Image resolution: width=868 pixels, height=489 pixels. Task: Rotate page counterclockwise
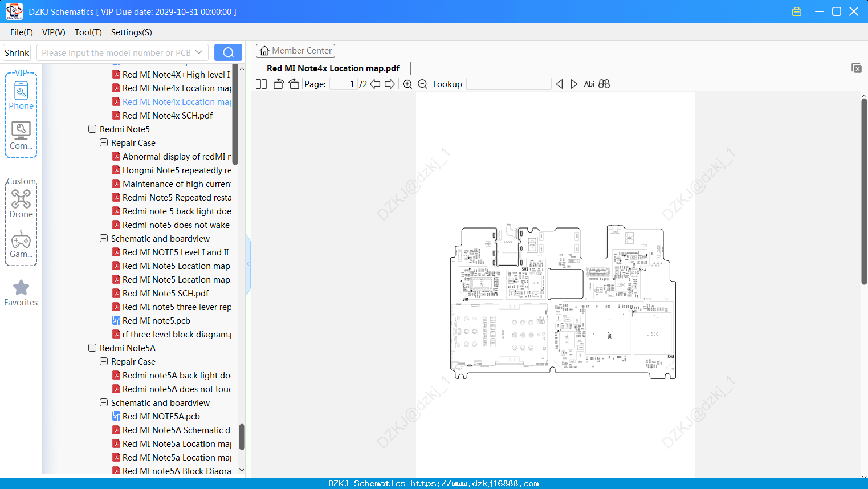point(278,84)
